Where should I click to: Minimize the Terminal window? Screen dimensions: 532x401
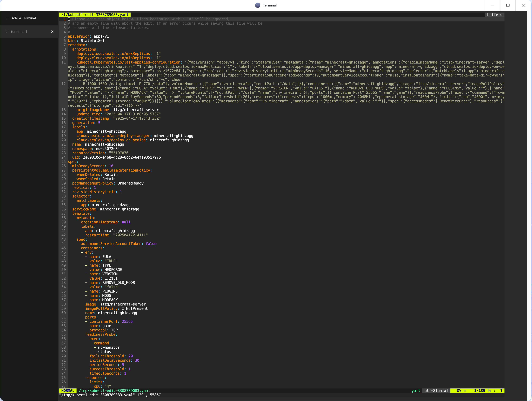pos(492,5)
